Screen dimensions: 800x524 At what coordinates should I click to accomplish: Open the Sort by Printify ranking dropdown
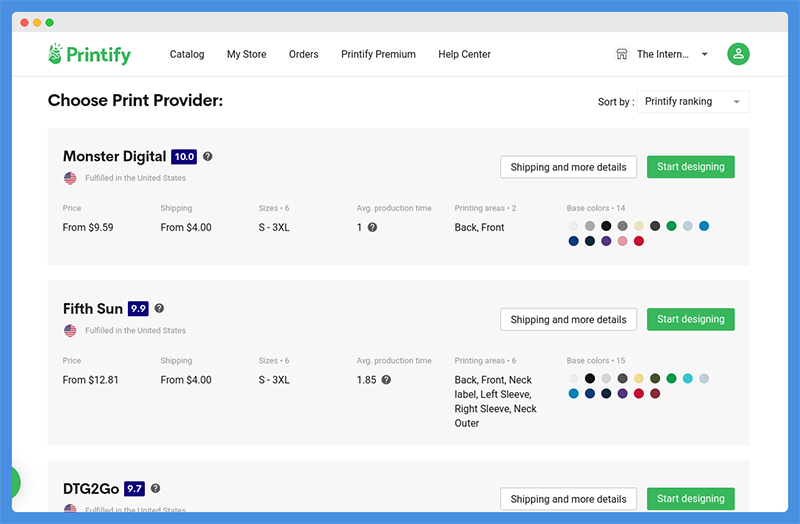point(693,102)
